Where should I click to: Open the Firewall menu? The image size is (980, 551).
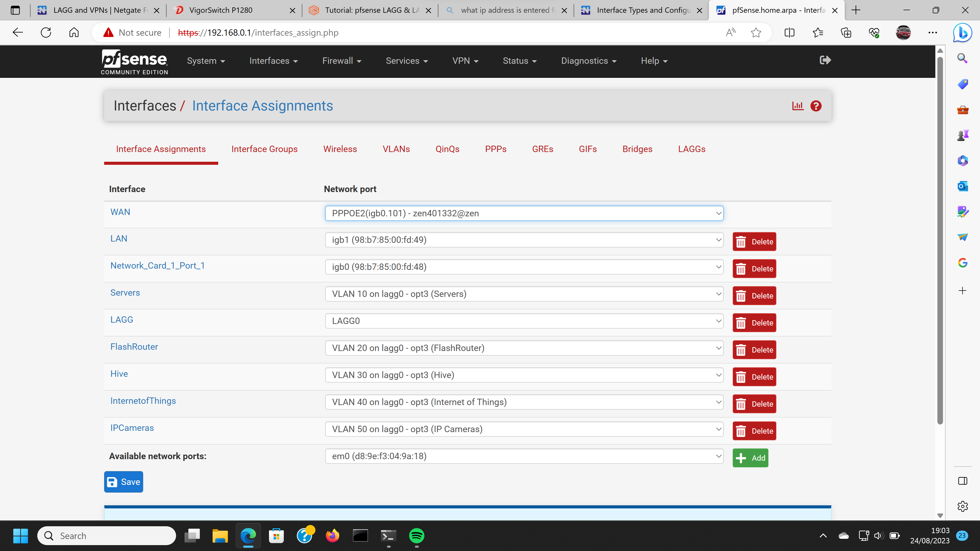[x=342, y=61]
